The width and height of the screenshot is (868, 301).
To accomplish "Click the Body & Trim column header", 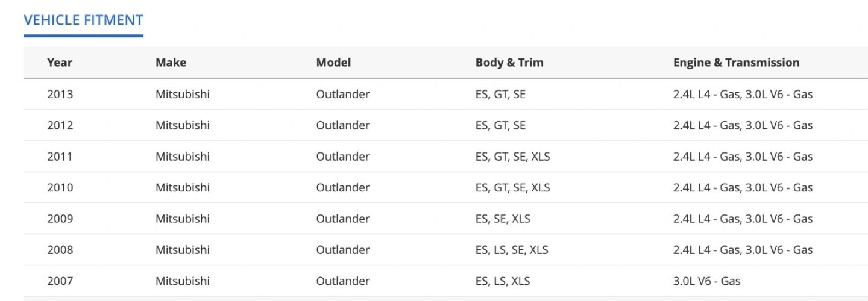I will 509,63.
